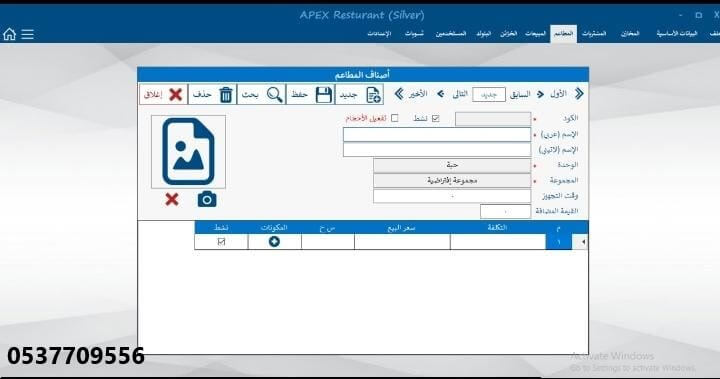Click the أصناف المطاعم title bar
This screenshot has height=379, width=720.
coord(363,74)
